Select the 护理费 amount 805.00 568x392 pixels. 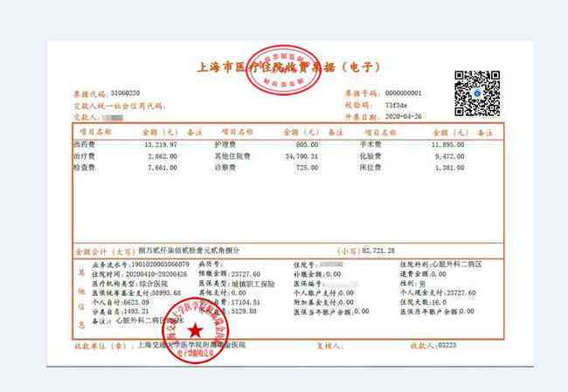click(x=308, y=144)
